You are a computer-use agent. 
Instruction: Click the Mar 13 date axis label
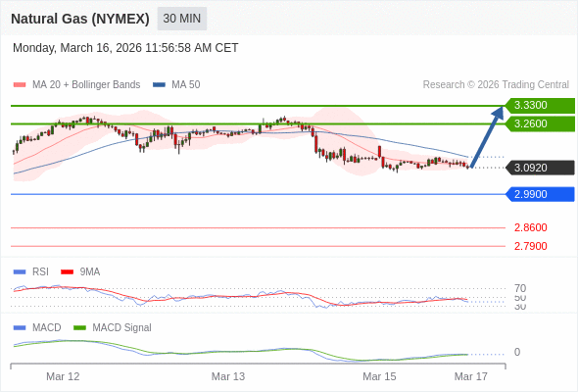[x=228, y=376]
